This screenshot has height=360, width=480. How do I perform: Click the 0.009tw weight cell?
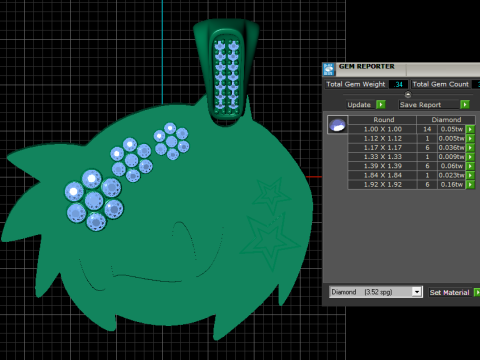click(x=452, y=157)
